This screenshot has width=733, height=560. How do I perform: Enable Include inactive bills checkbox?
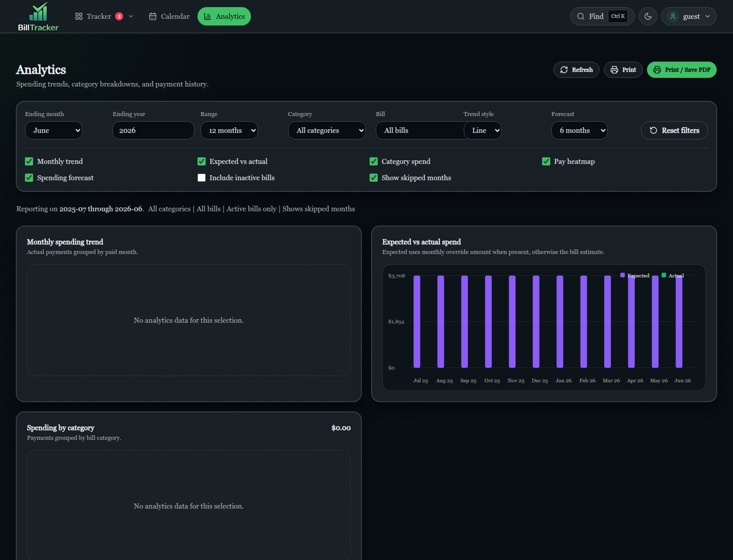coord(202,178)
